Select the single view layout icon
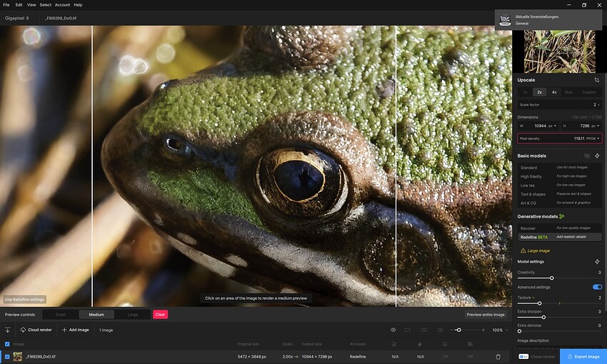This screenshot has height=364, width=607. (408, 330)
